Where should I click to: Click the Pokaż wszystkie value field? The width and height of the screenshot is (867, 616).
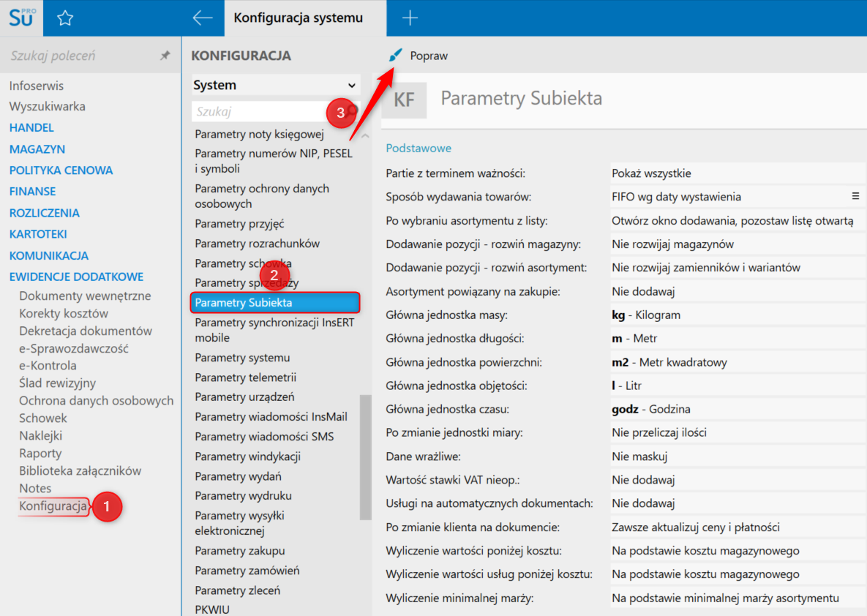pyautogui.click(x=737, y=173)
